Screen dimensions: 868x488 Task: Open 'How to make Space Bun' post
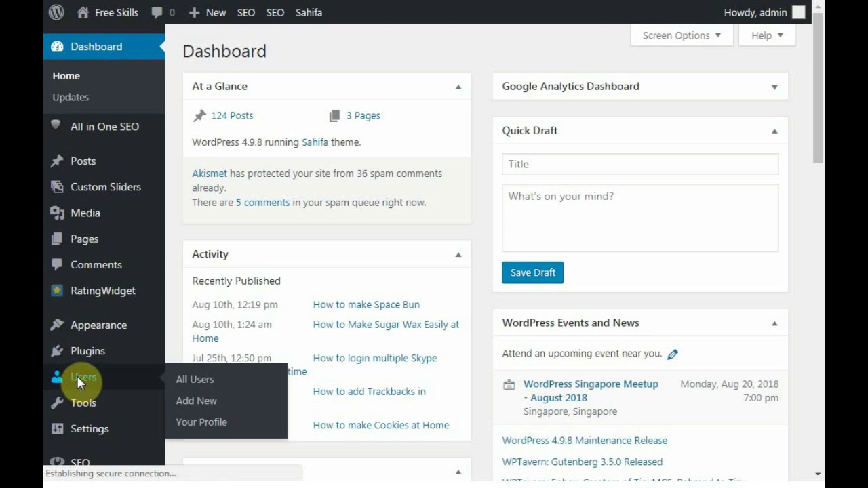(366, 305)
